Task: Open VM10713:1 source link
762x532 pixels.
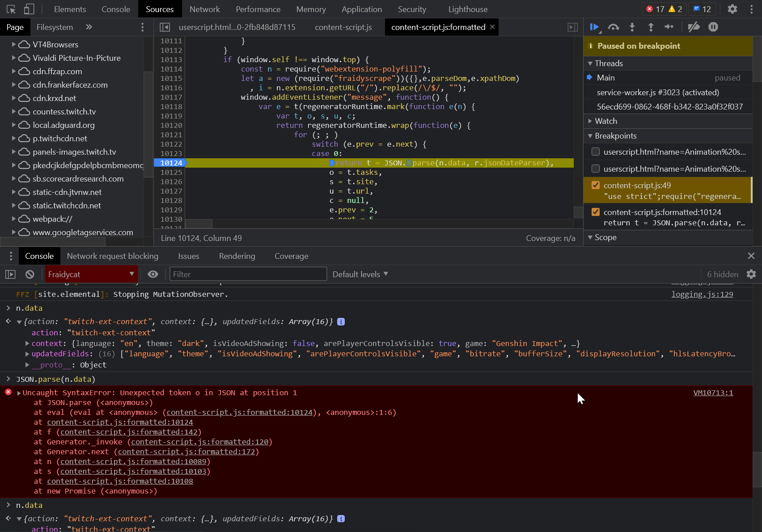Action: [713, 393]
